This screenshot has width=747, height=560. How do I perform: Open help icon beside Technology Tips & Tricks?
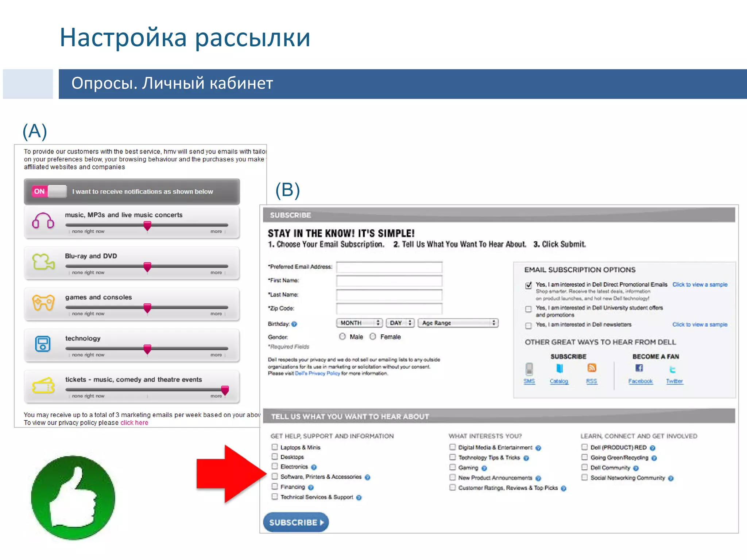click(x=526, y=458)
